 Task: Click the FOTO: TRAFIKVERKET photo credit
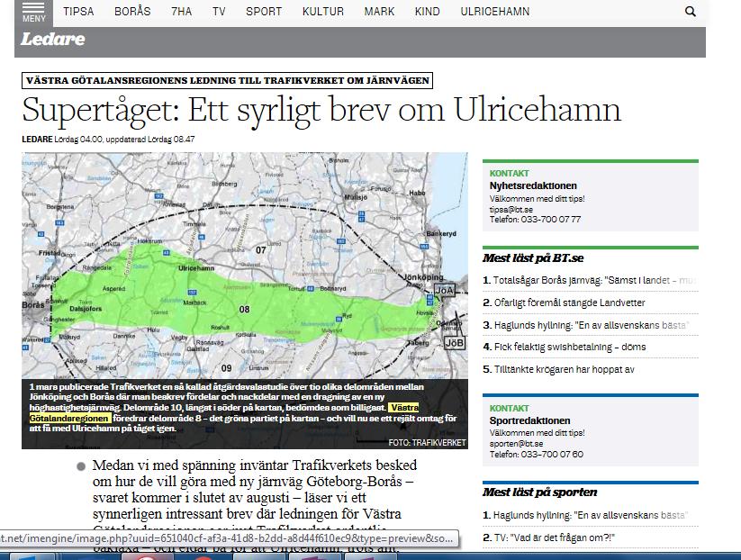tap(427, 443)
